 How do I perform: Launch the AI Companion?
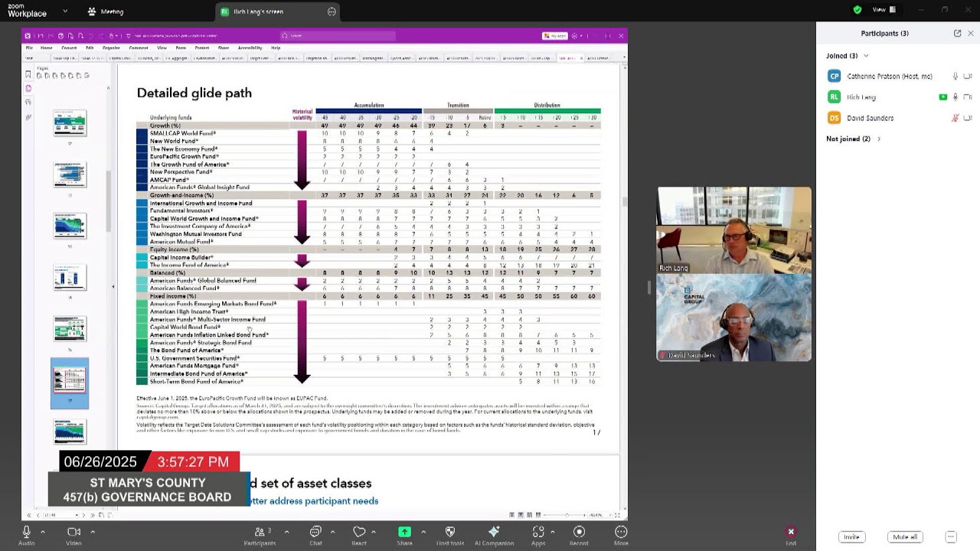click(494, 535)
